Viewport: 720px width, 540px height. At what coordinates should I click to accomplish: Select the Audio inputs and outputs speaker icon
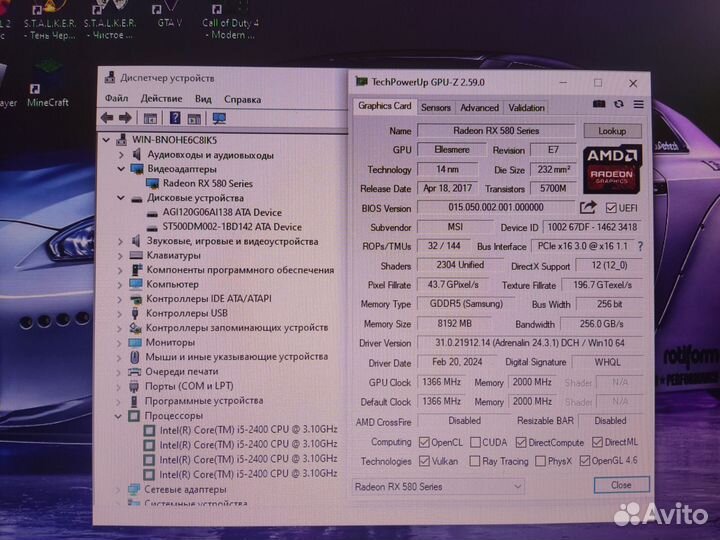click(x=136, y=154)
